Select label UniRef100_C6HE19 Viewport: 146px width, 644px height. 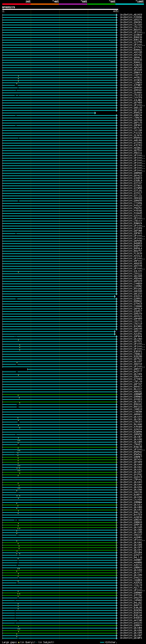pyautogui.click(x=131, y=409)
